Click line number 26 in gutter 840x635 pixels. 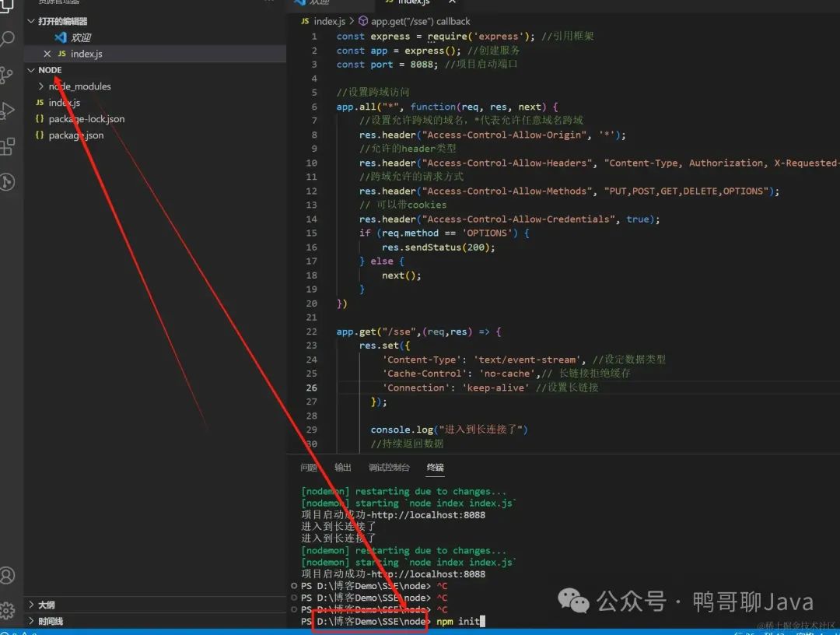[x=312, y=388]
